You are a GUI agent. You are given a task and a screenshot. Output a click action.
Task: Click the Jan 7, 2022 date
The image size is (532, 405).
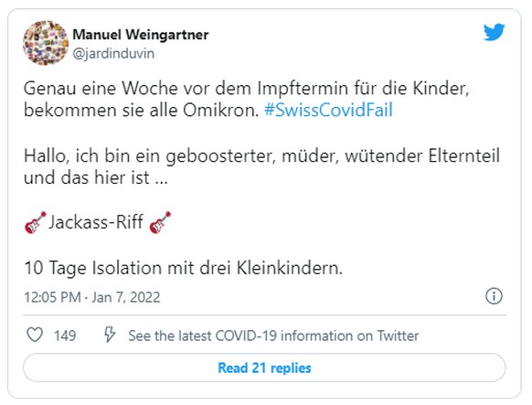pyautogui.click(x=125, y=297)
